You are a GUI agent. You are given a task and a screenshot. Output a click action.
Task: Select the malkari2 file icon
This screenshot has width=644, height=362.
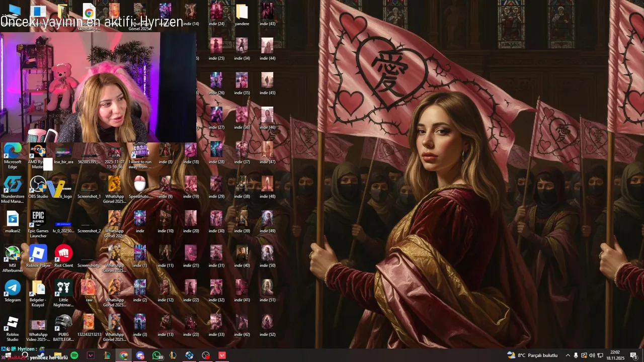tap(13, 222)
